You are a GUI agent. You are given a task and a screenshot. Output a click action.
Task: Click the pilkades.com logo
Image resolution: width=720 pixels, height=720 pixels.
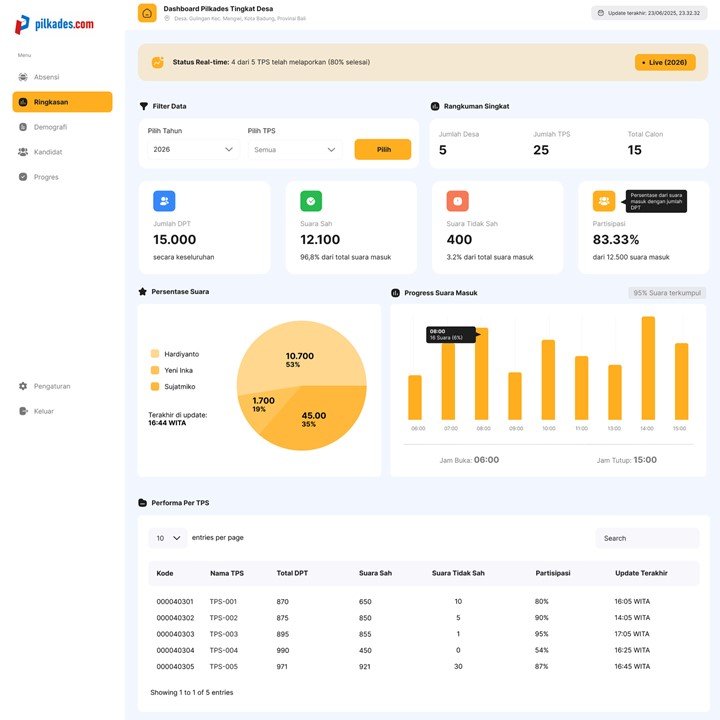coord(54,24)
